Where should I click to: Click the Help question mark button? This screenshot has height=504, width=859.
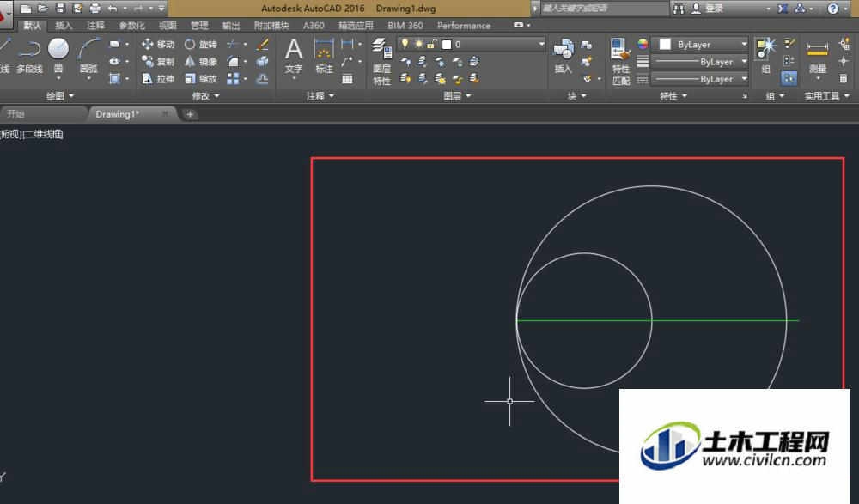pyautogui.click(x=832, y=9)
